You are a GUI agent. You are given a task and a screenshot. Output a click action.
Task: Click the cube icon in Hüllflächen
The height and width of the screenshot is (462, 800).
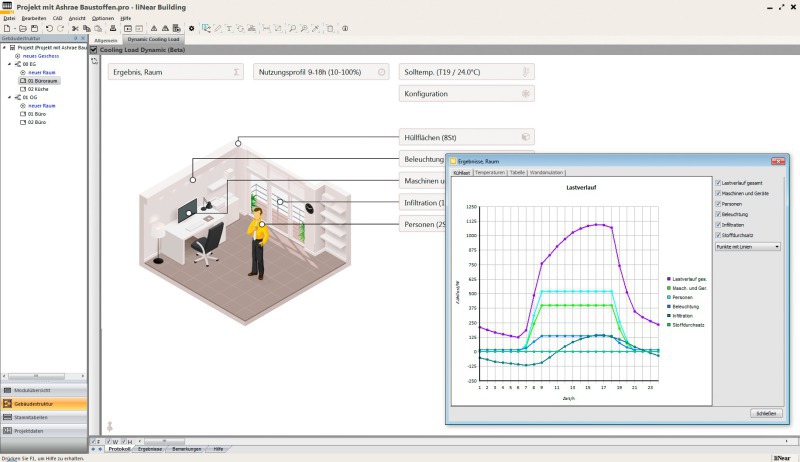point(526,137)
